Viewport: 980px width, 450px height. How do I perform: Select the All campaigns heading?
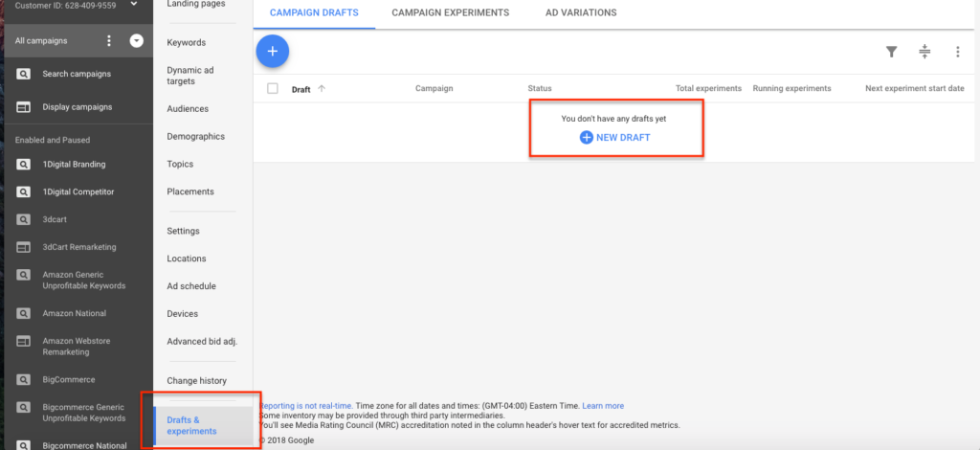41,41
